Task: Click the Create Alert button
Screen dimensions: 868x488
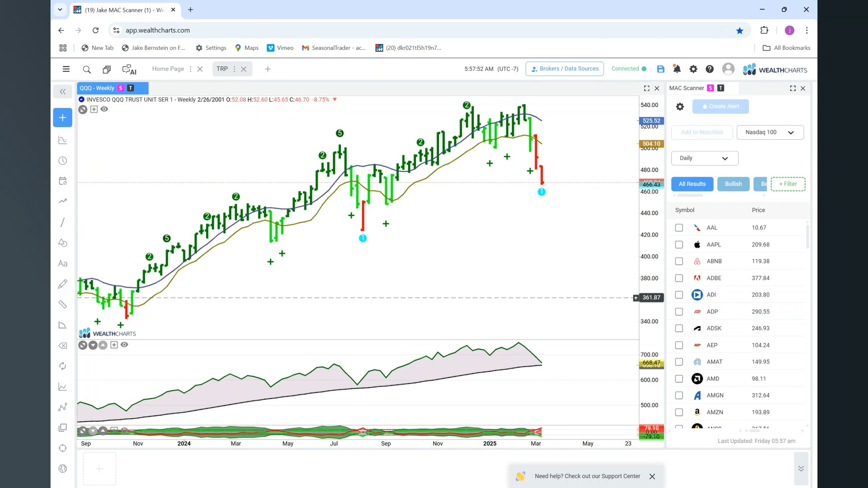Action: click(721, 107)
